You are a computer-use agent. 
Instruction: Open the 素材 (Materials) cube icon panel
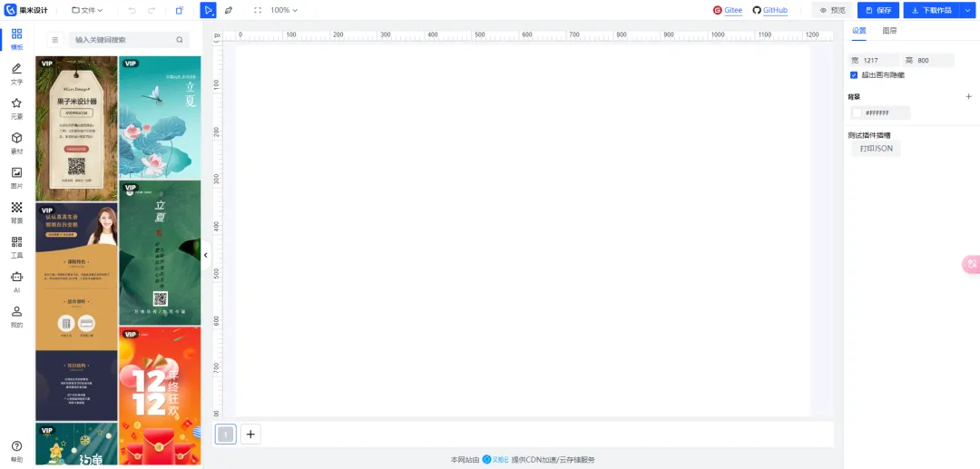click(x=16, y=142)
